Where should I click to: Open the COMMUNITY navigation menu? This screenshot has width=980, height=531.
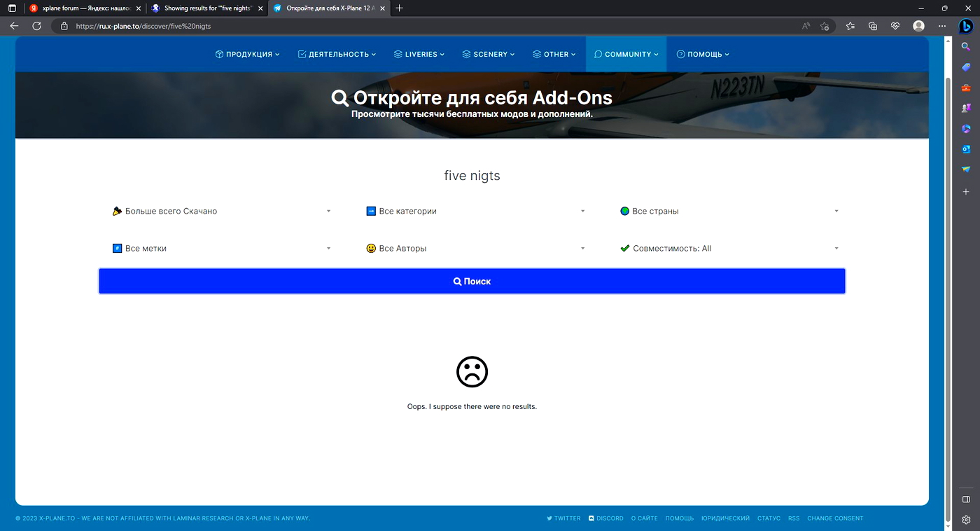[x=626, y=54]
